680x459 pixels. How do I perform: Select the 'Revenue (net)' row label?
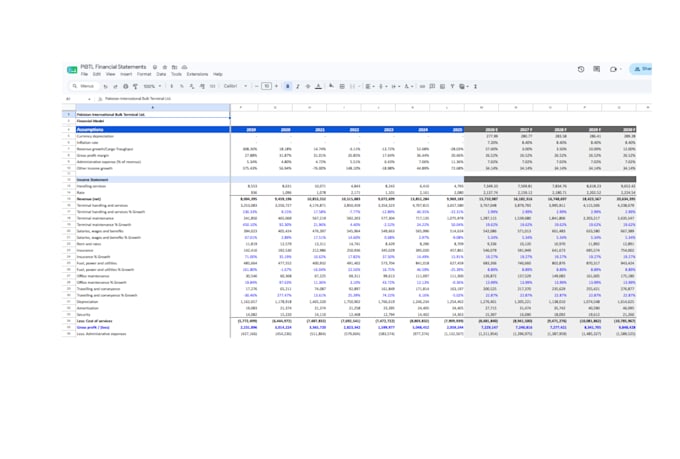(x=89, y=199)
